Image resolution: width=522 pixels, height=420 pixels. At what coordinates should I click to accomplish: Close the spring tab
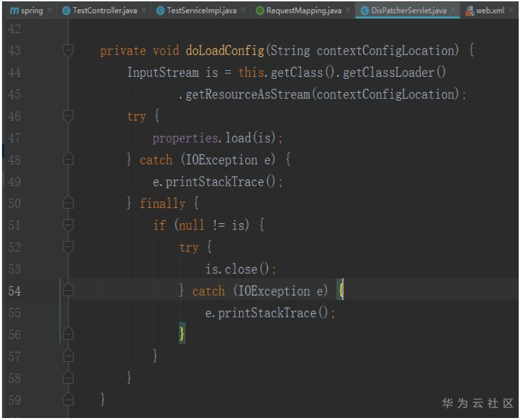(x=50, y=11)
